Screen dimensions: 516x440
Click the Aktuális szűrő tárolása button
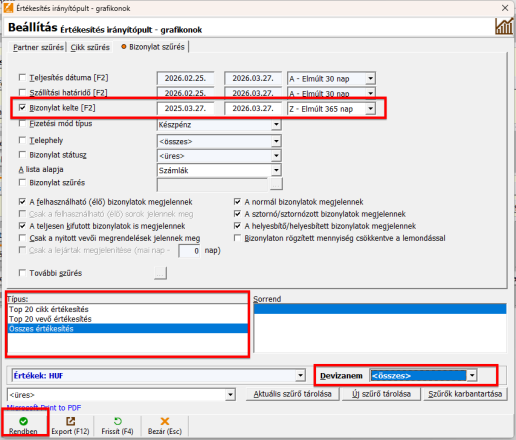(292, 394)
